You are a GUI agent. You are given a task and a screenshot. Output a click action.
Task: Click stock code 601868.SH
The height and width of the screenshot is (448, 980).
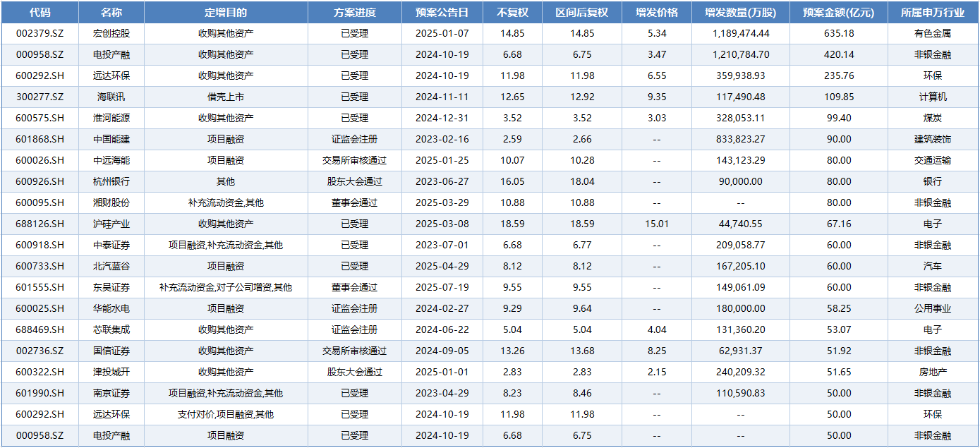coord(40,139)
